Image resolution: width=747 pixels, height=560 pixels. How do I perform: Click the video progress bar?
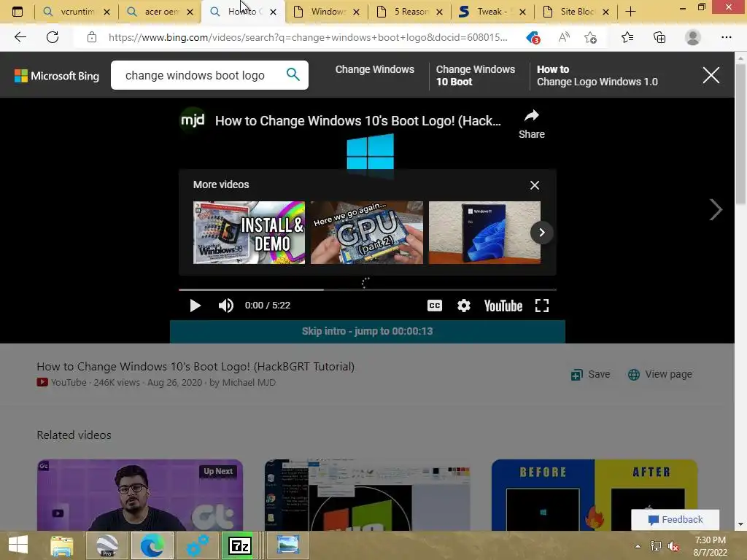368,289
